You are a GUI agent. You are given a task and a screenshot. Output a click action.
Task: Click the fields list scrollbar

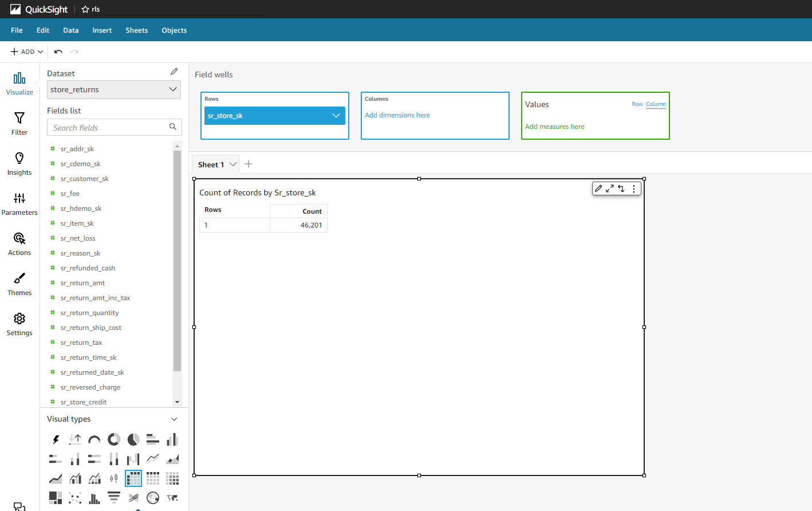(177, 261)
